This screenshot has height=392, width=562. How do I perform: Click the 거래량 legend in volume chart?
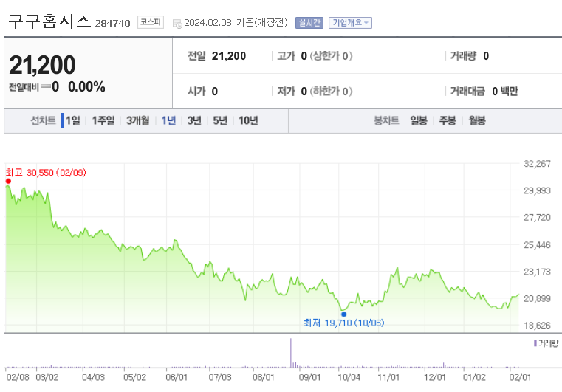pyautogui.click(x=546, y=343)
